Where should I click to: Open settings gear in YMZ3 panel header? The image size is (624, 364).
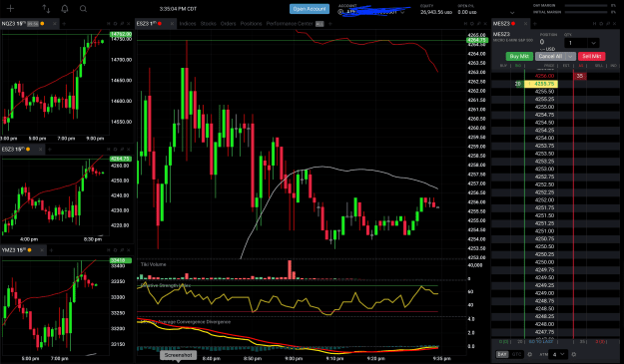click(115, 250)
